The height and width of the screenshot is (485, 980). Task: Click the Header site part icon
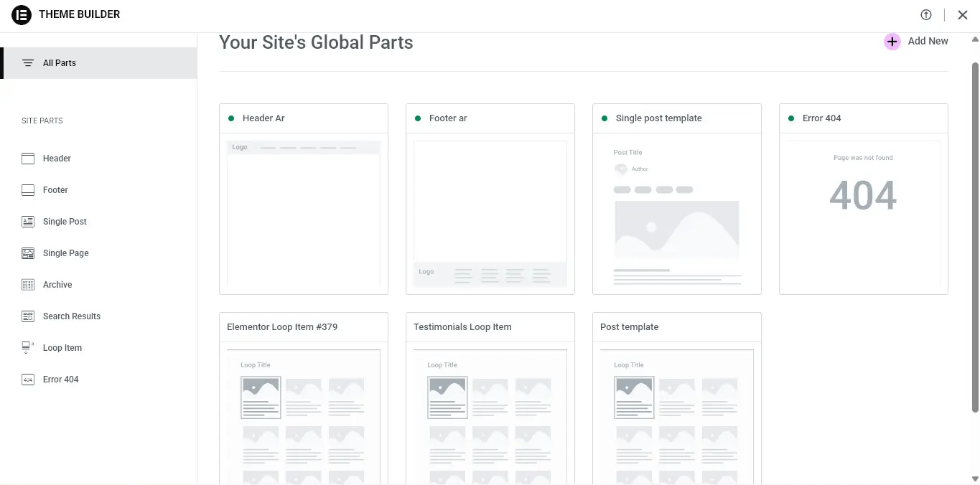[28, 159]
